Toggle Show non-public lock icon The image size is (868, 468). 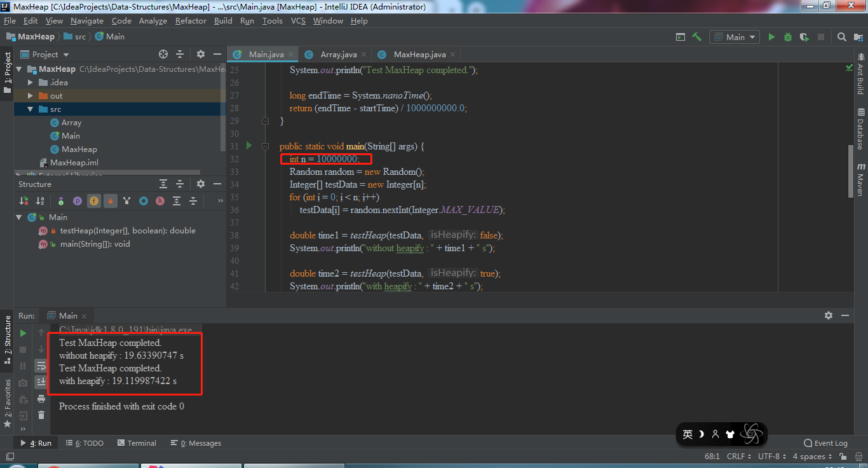pos(111,201)
